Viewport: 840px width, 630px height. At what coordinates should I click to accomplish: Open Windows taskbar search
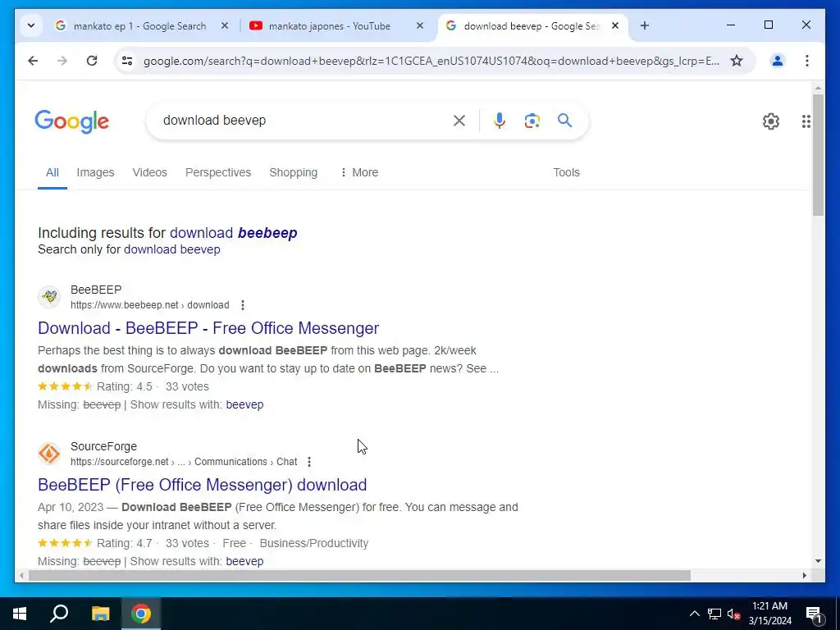pos(59,614)
